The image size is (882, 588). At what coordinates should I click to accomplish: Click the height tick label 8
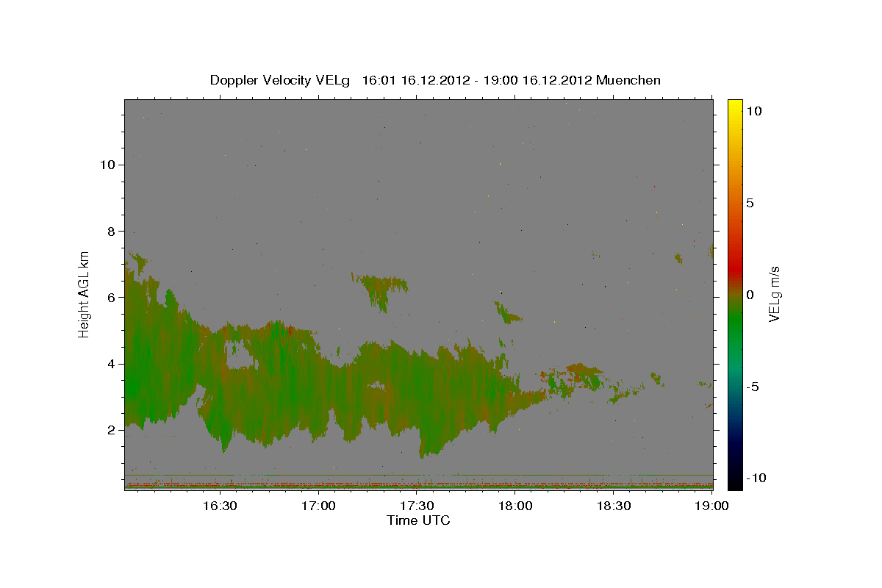coord(110,231)
